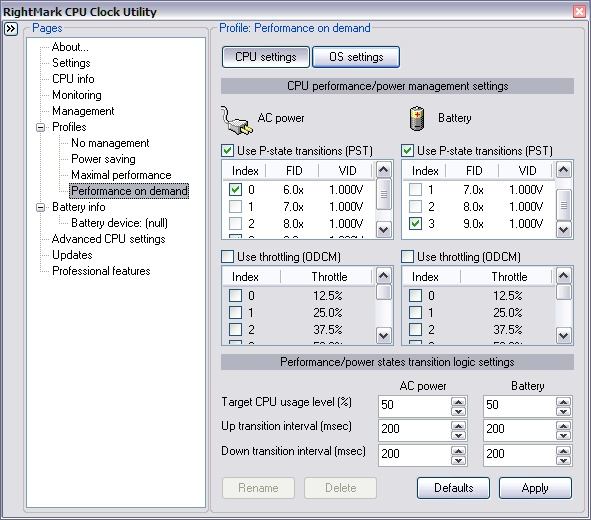The image size is (591, 520).
Task: Click Battery throttle list scroll down arrow
Action: click(563, 335)
